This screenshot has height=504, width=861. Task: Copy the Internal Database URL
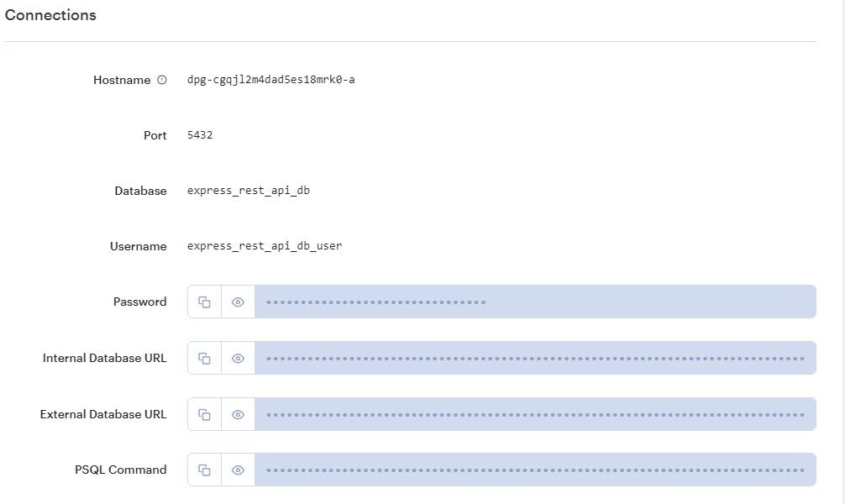click(x=203, y=357)
